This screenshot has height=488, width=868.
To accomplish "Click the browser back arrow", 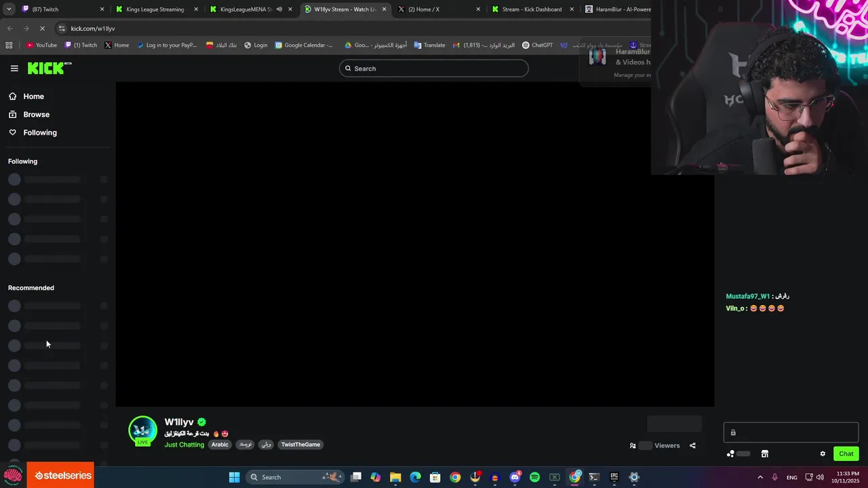I will click(9, 28).
